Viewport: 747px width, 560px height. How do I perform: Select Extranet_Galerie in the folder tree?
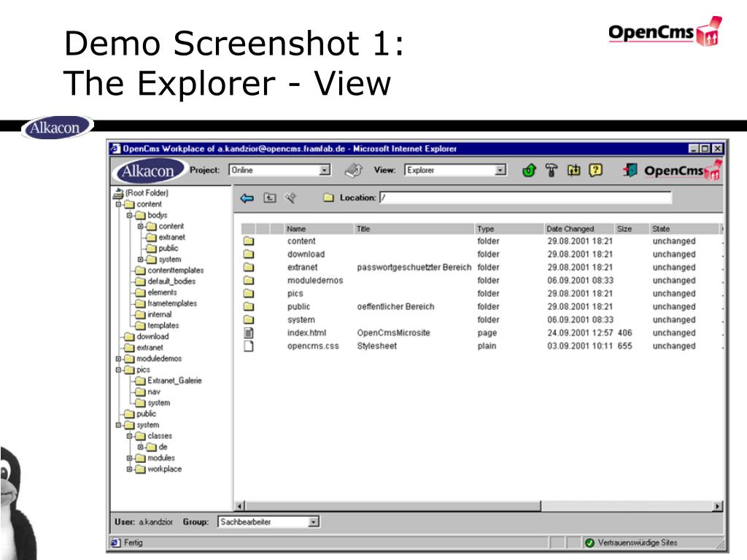pyautogui.click(x=174, y=381)
